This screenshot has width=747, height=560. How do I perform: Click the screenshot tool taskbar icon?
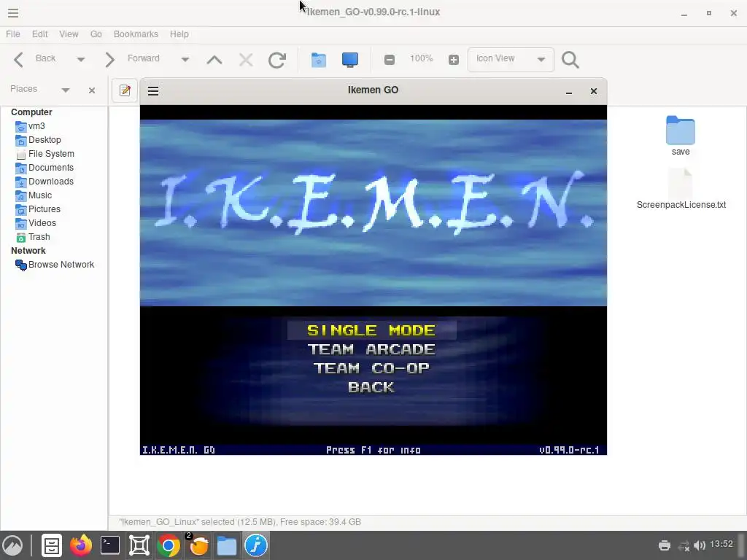pyautogui.click(x=139, y=545)
